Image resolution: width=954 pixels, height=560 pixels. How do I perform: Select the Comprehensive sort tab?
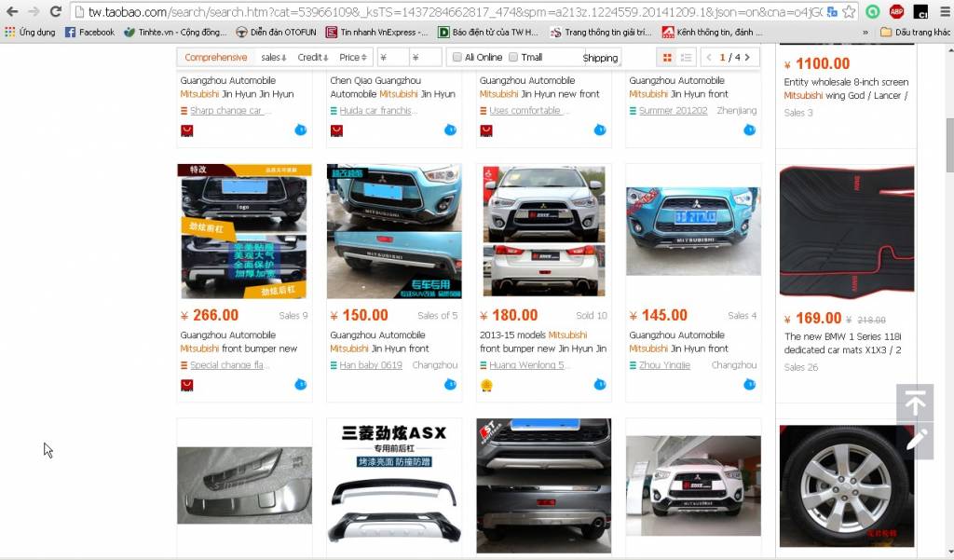point(216,57)
